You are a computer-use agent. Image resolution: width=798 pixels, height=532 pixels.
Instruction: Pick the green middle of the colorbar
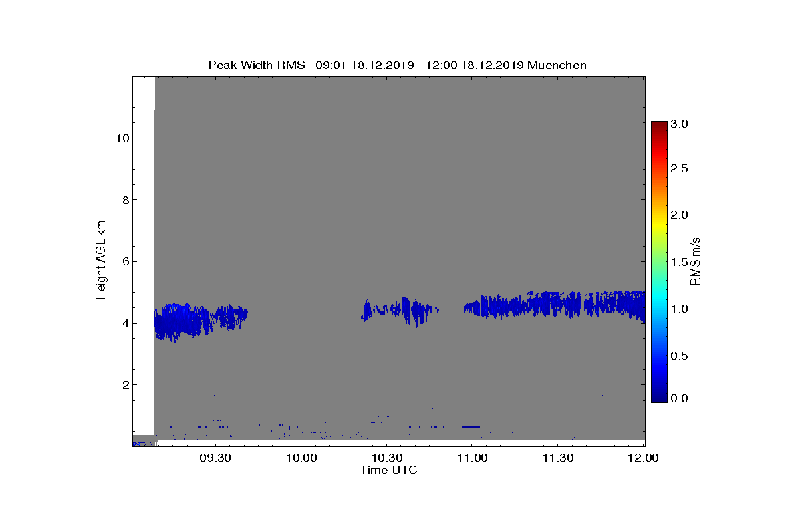[x=659, y=262]
